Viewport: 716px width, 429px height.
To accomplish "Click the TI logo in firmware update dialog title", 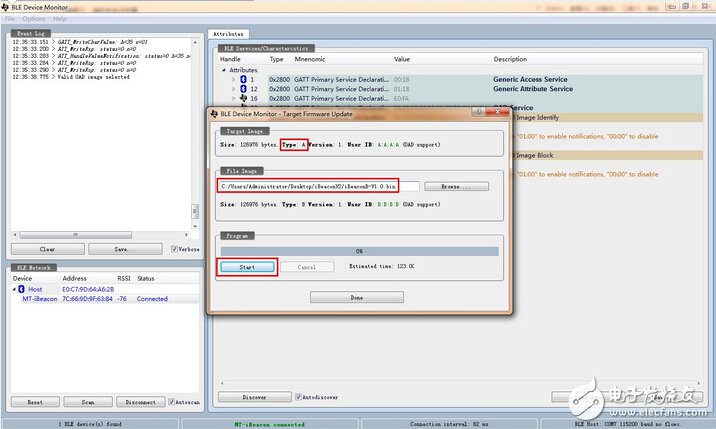I will tap(216, 115).
